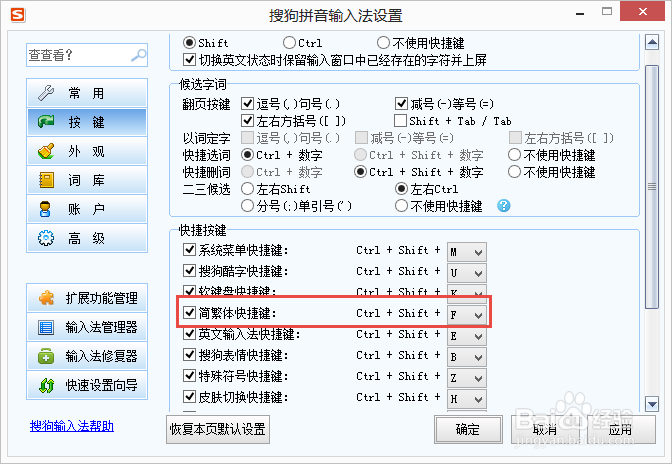Viewport: 672px width, 464px height.
Task: Select 快捷选词 不使用快捷键 radio
Action: click(x=514, y=155)
